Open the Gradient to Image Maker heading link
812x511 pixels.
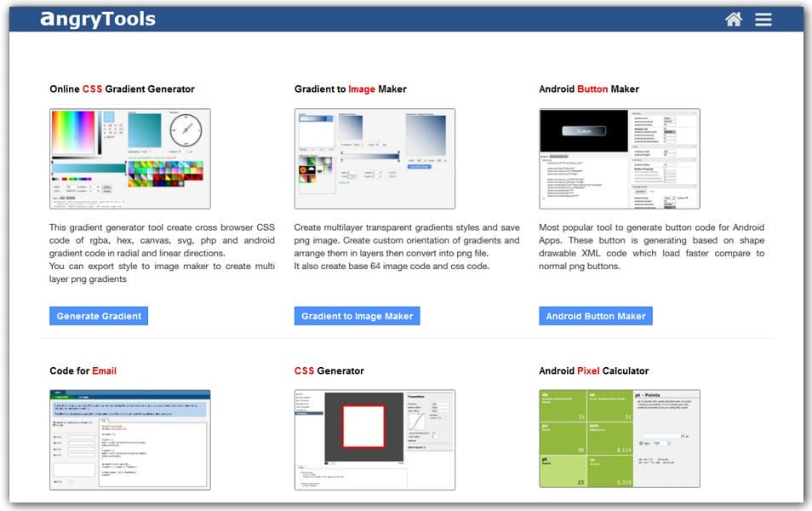(352, 89)
